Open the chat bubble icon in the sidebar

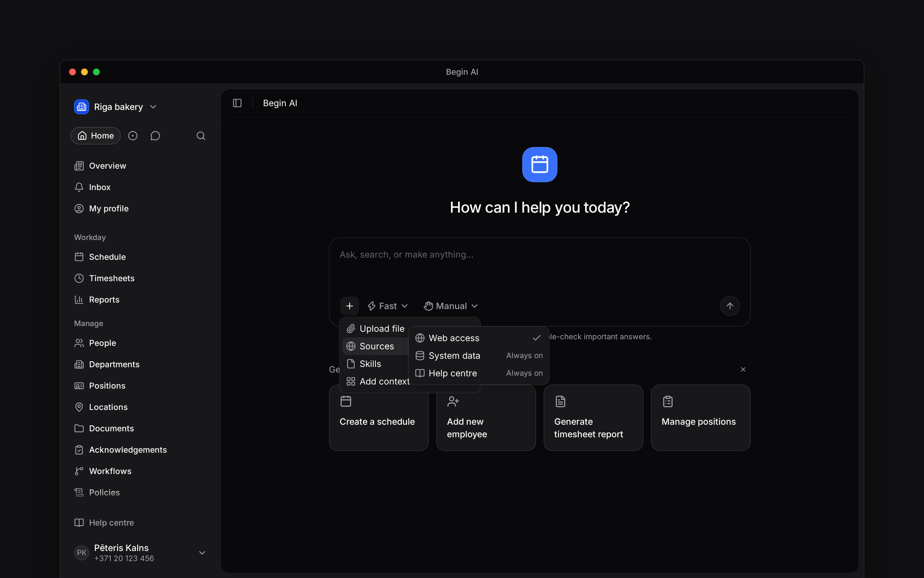155,136
